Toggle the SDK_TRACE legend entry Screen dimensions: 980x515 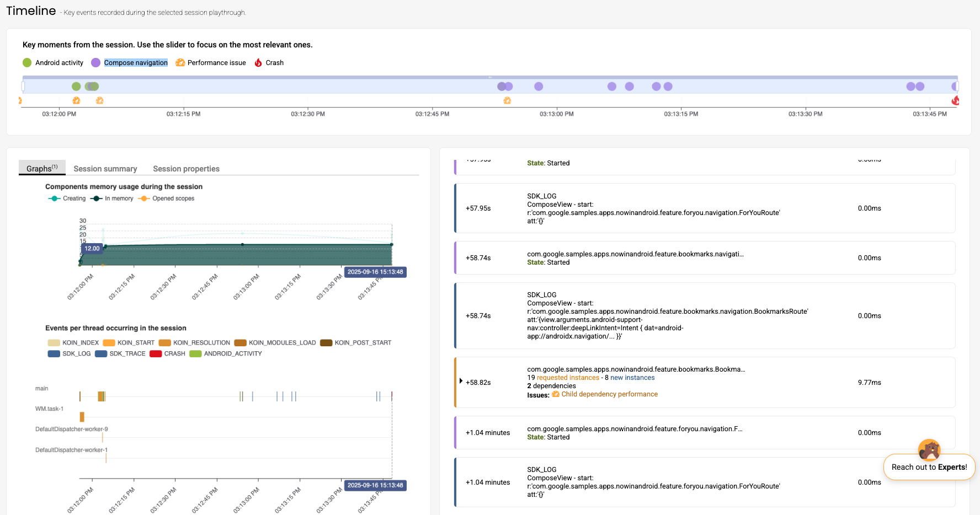pos(120,354)
